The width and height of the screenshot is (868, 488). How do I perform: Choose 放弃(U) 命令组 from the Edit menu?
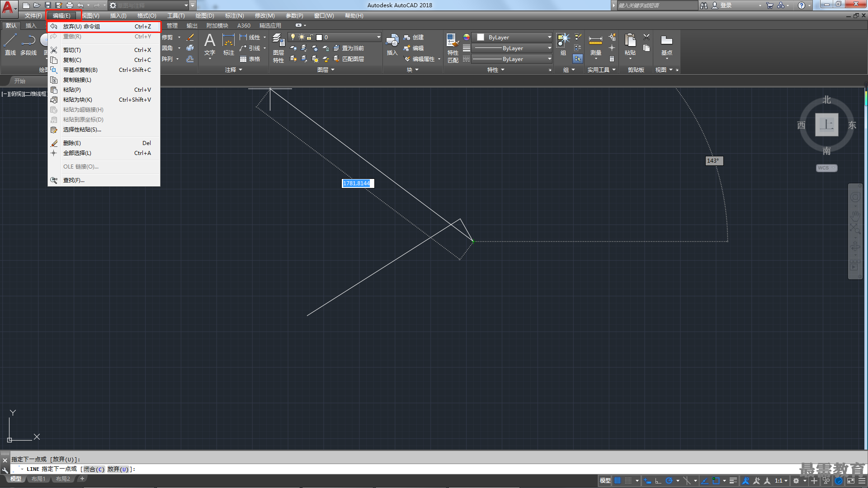pyautogui.click(x=104, y=26)
